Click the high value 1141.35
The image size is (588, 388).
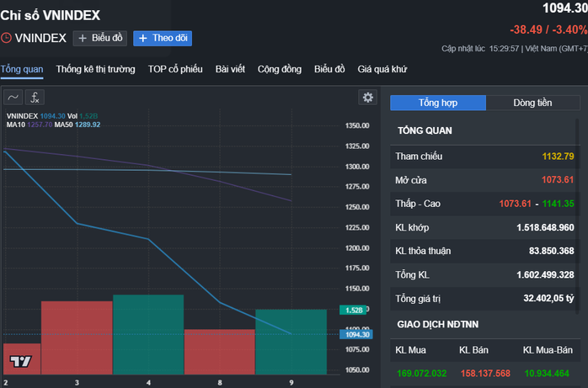pyautogui.click(x=558, y=204)
